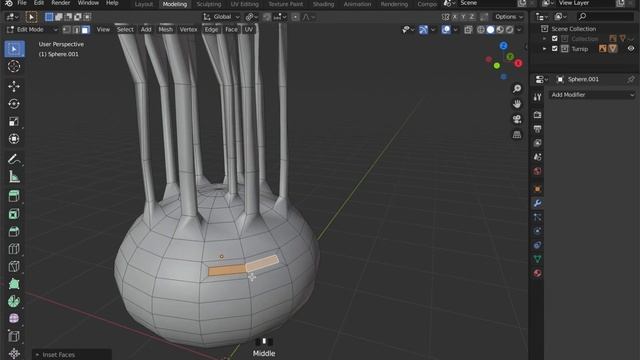Image resolution: width=640 pixels, height=360 pixels.
Task: Click the Scene name field
Action: pyautogui.click(x=487, y=3)
